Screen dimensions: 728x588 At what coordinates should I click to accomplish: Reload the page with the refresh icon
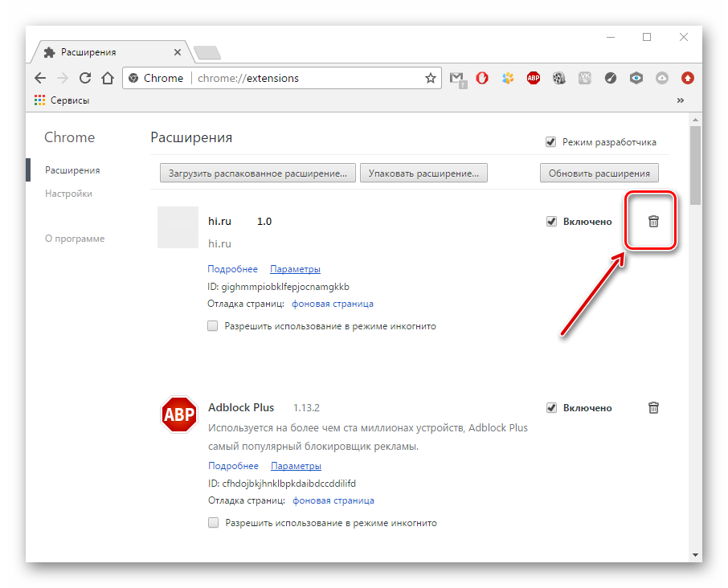[x=85, y=78]
